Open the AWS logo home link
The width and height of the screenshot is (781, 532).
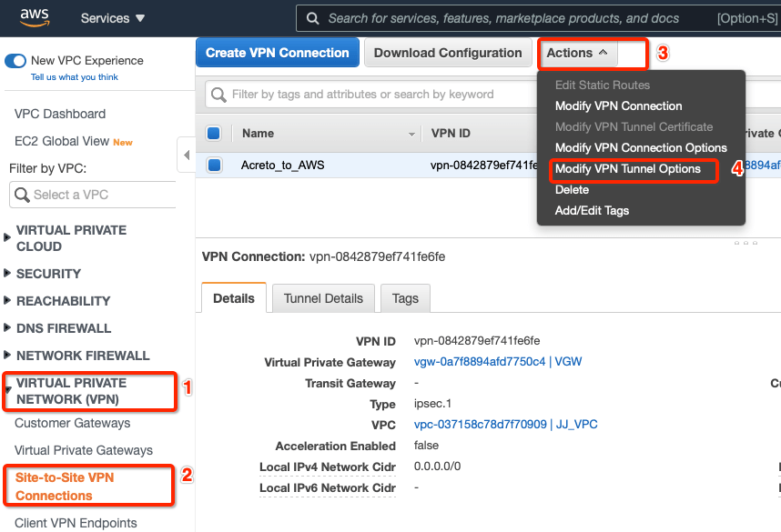click(x=35, y=17)
